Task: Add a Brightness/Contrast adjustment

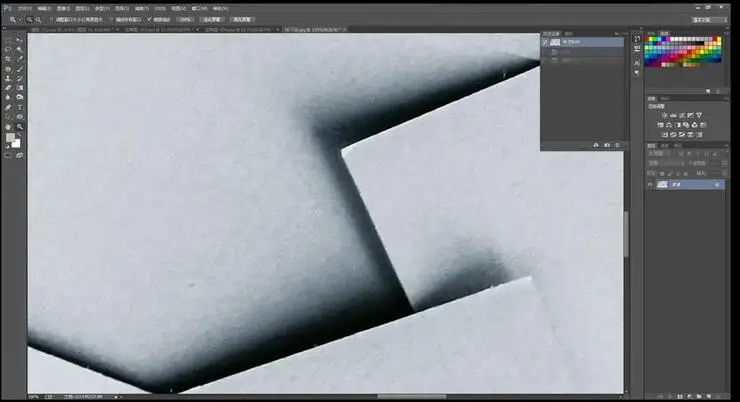Action: [x=664, y=116]
